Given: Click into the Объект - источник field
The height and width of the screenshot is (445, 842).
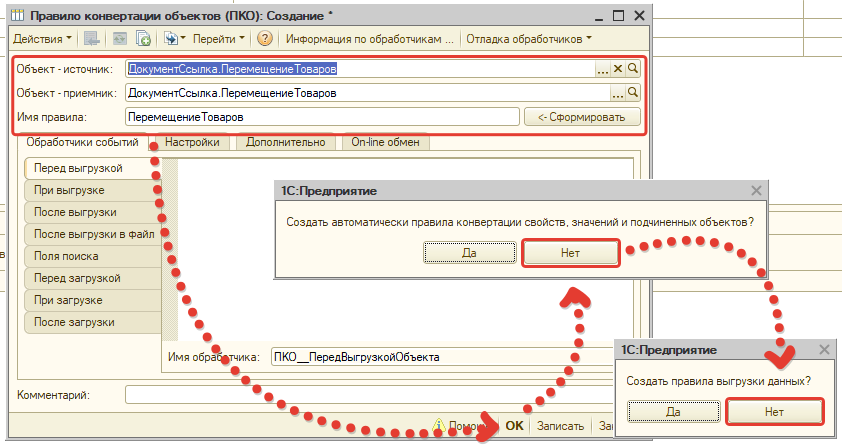Looking at the screenshot, I should click(x=360, y=69).
